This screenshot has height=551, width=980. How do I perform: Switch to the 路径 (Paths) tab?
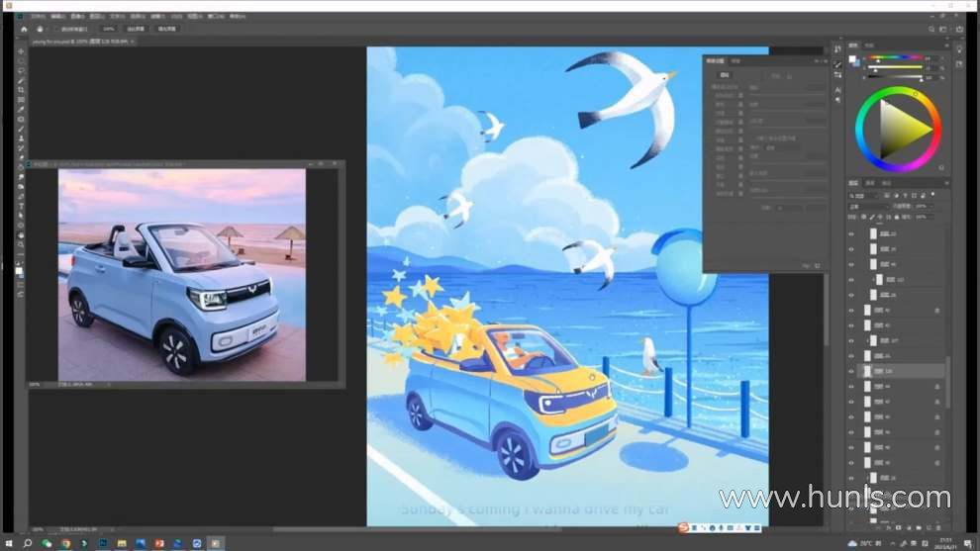[x=886, y=183]
